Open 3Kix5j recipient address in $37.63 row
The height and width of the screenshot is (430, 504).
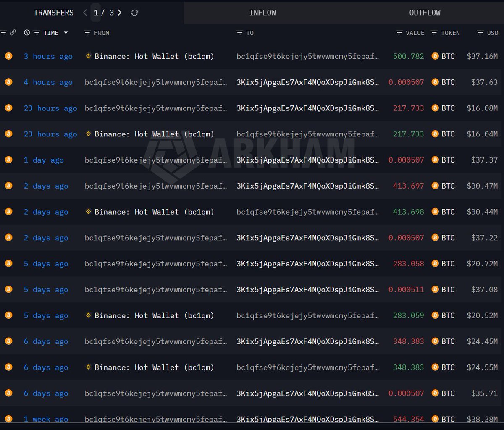pyautogui.click(x=308, y=82)
